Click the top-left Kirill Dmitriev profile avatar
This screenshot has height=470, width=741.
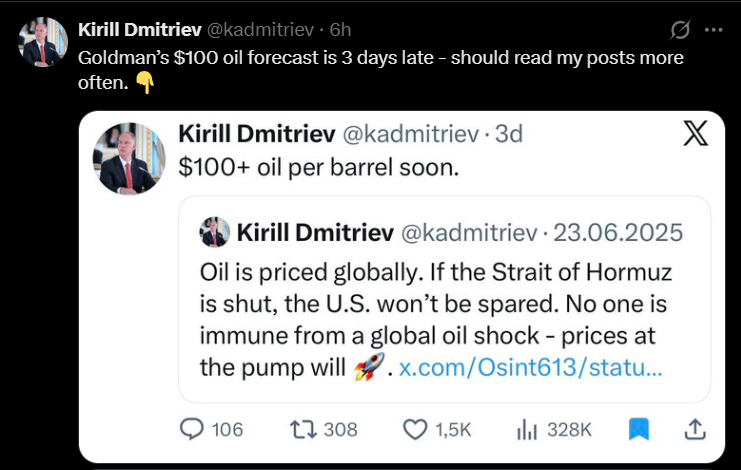pyautogui.click(x=41, y=42)
